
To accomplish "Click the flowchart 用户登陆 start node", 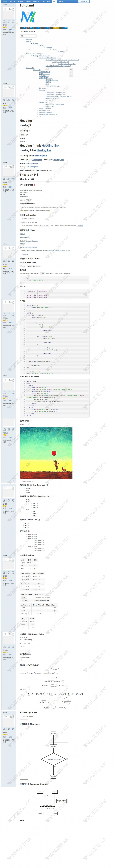I will 53,733.
